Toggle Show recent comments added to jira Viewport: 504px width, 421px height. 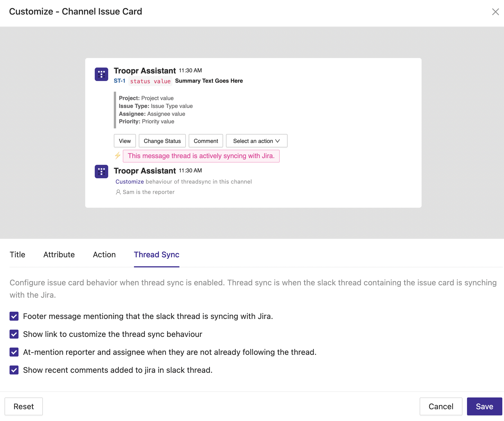pyautogui.click(x=14, y=370)
